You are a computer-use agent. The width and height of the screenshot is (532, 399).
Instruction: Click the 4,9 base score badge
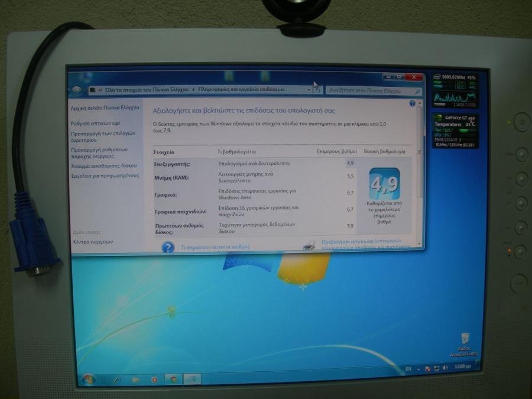(384, 184)
